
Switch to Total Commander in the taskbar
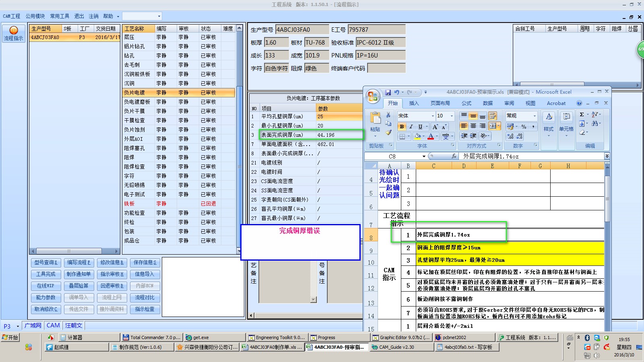click(151, 337)
